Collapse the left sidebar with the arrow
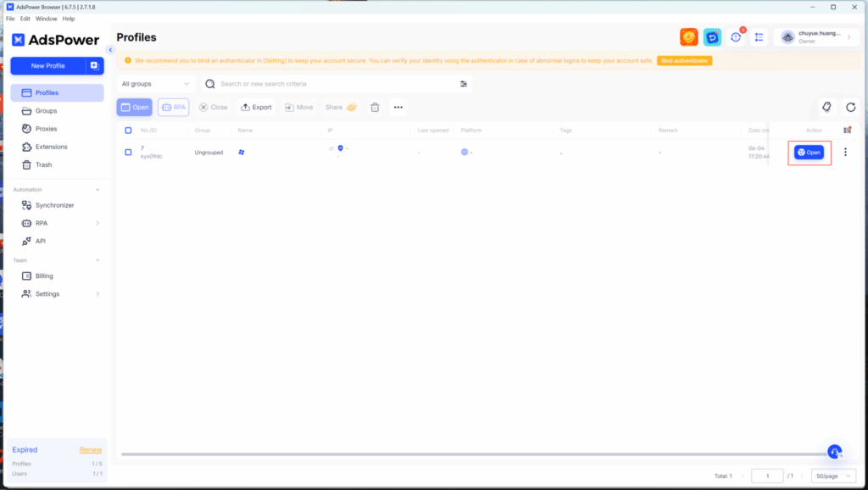 (110, 50)
